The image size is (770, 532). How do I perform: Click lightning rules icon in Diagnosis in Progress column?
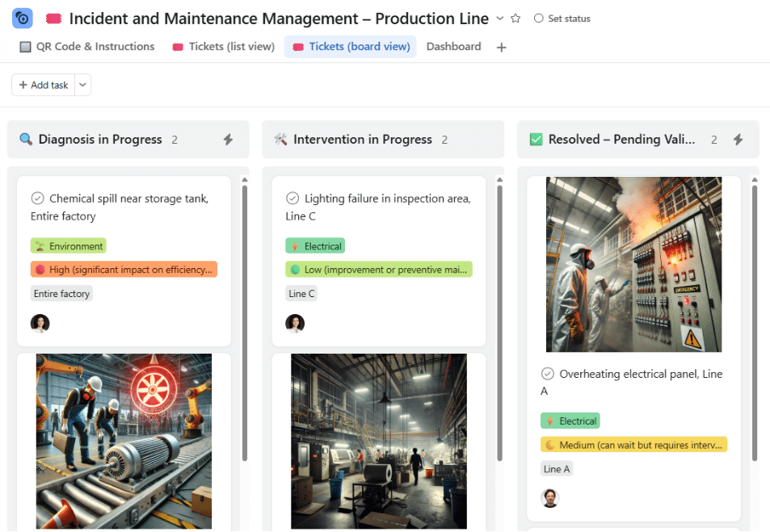click(x=228, y=140)
